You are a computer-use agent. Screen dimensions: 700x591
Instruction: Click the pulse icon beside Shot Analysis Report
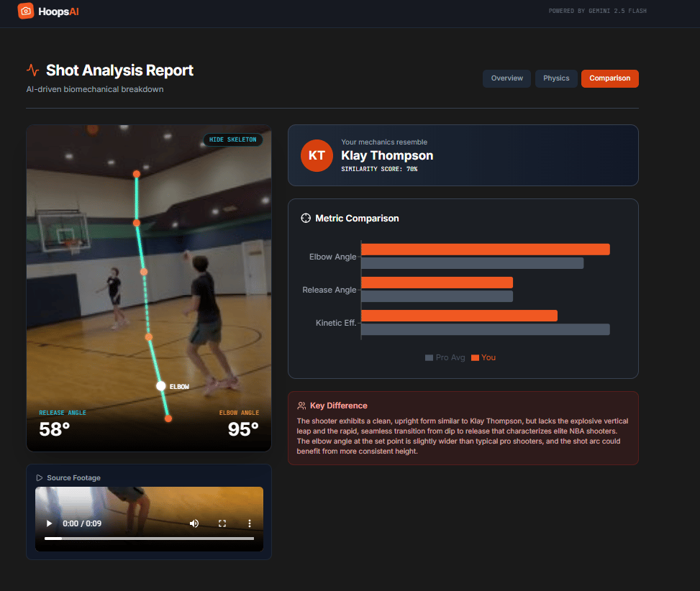click(x=32, y=70)
